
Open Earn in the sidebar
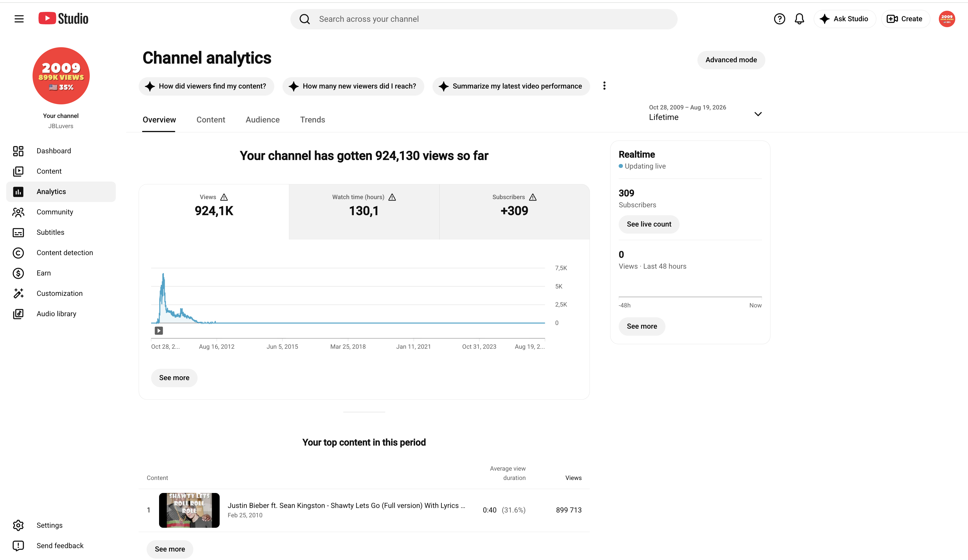coord(61,273)
